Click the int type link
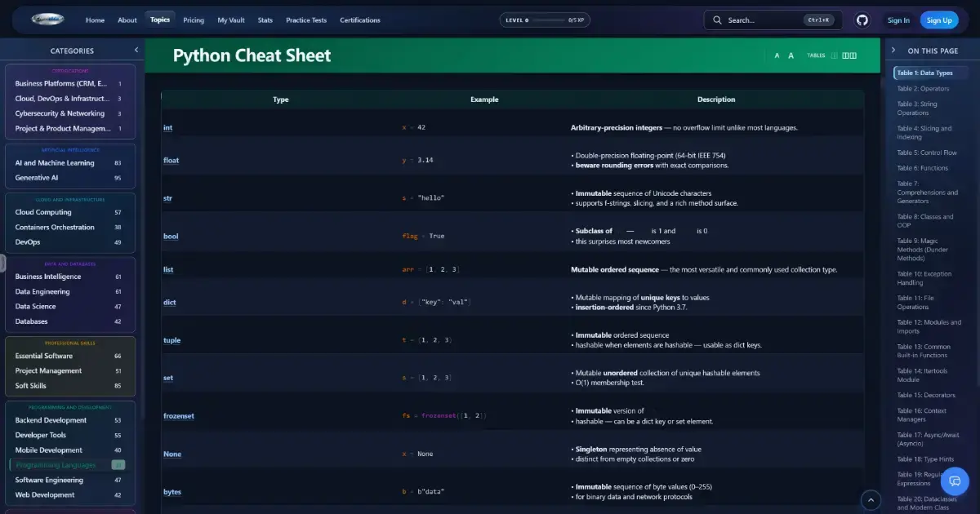 click(x=167, y=128)
